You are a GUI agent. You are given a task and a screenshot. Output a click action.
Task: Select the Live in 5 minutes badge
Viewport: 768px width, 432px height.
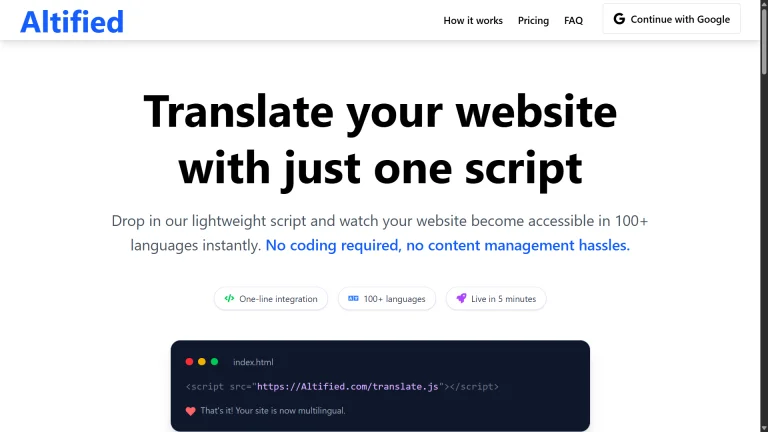point(496,299)
